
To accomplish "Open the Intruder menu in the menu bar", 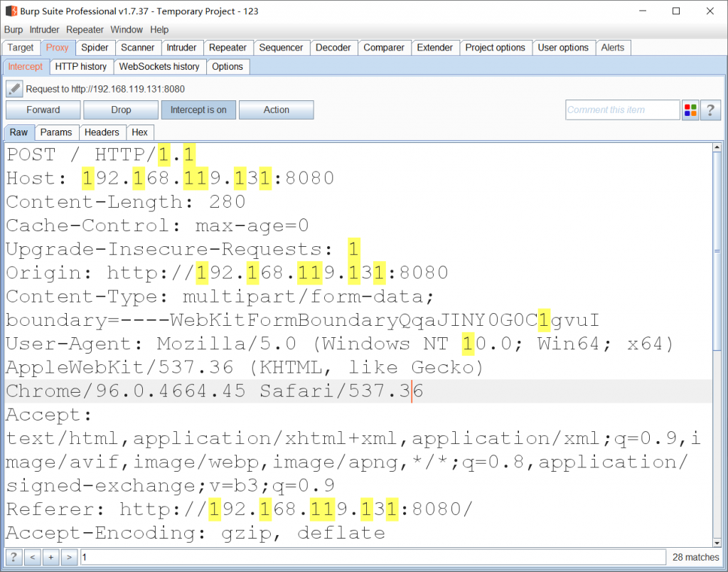I will point(44,30).
